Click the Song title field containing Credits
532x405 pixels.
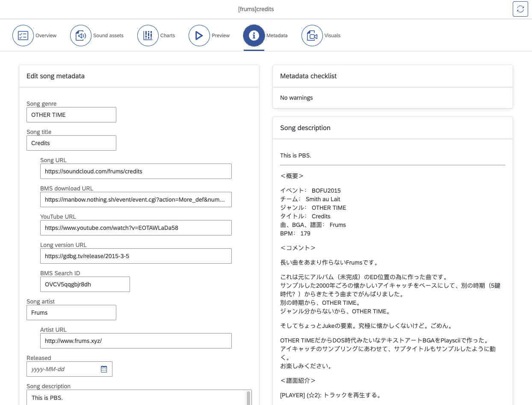pos(71,143)
